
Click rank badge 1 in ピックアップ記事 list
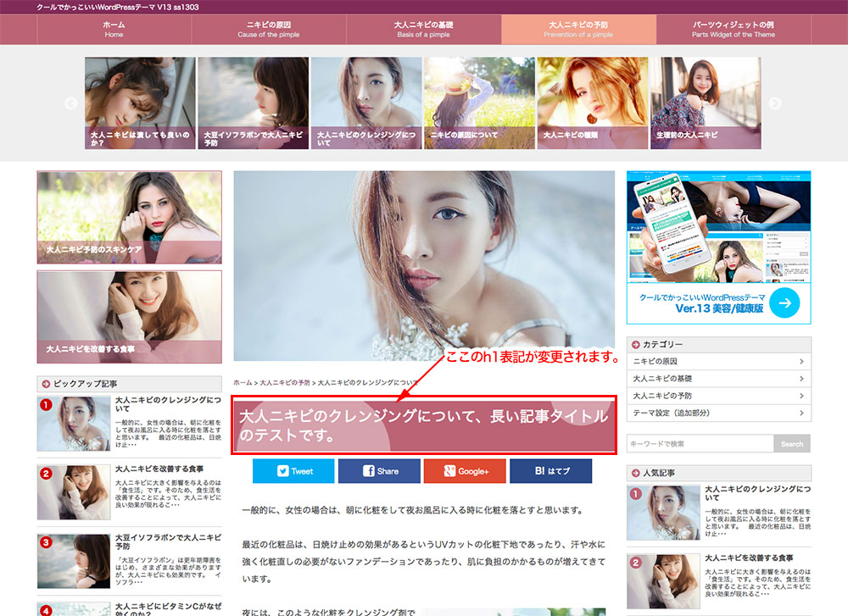click(46, 405)
